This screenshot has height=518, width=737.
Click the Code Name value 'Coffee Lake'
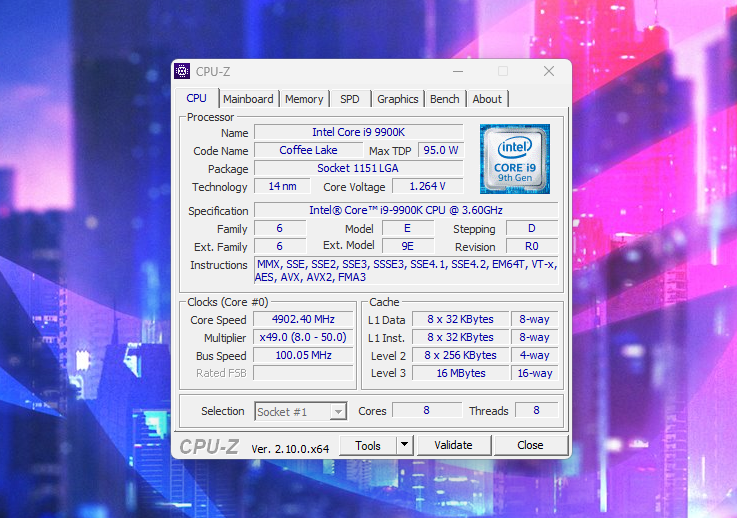[x=308, y=150]
